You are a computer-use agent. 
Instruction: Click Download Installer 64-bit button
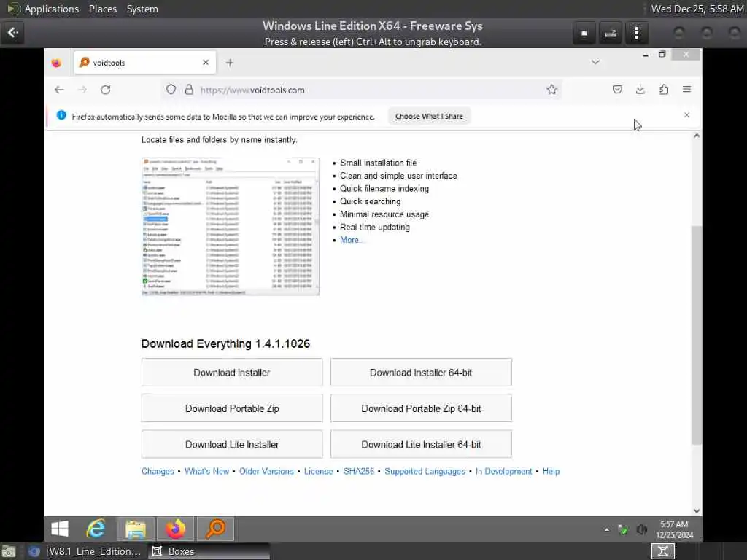pos(421,373)
